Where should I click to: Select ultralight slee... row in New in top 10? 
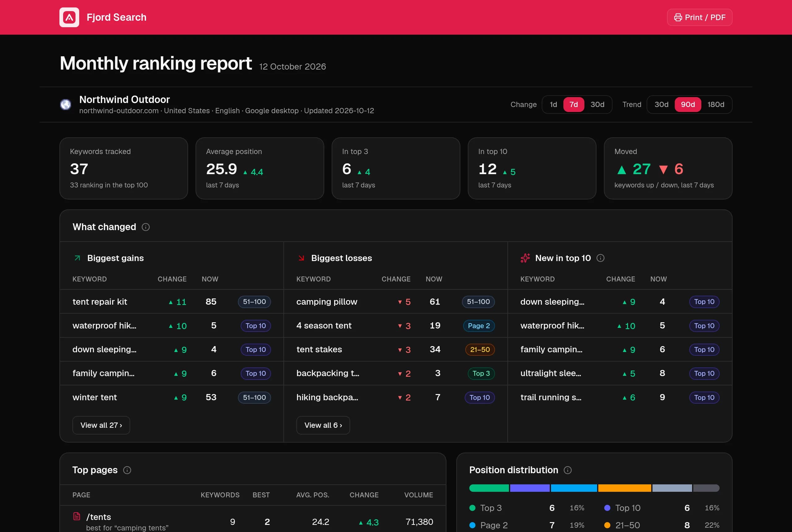[620, 373]
